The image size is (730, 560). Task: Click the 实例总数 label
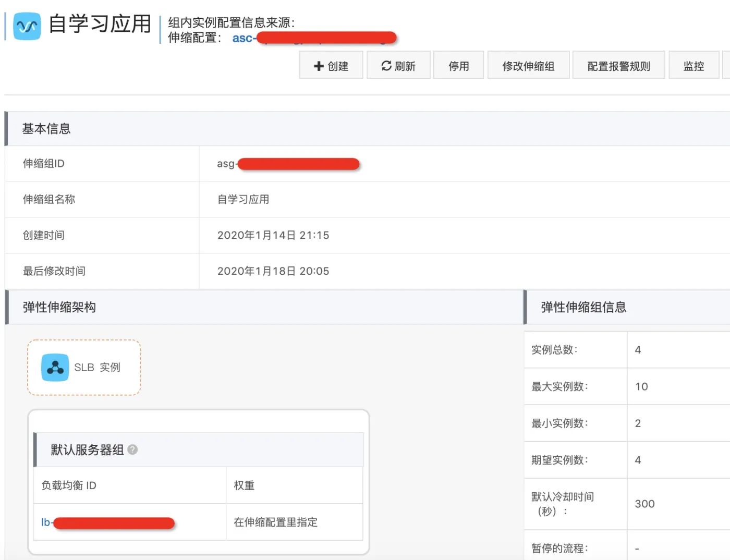(x=554, y=350)
